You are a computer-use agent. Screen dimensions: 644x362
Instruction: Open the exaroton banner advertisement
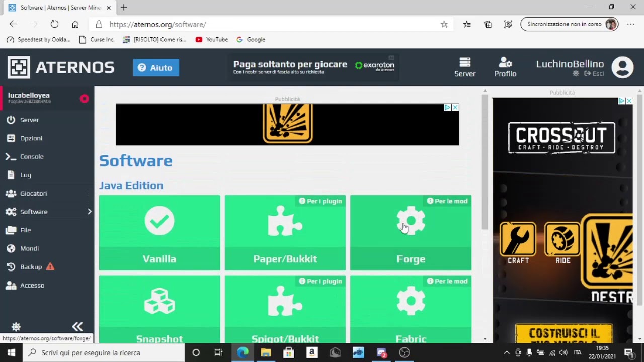tap(313, 67)
